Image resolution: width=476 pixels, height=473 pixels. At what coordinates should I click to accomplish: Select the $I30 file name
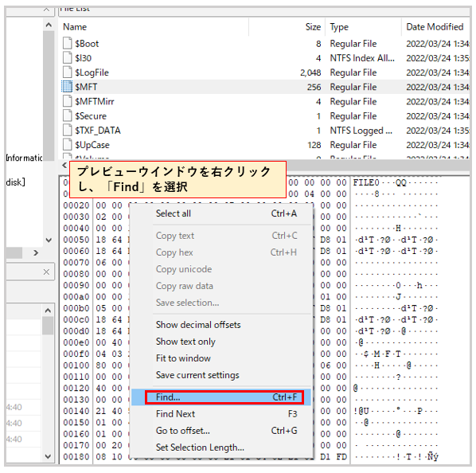coord(83,57)
